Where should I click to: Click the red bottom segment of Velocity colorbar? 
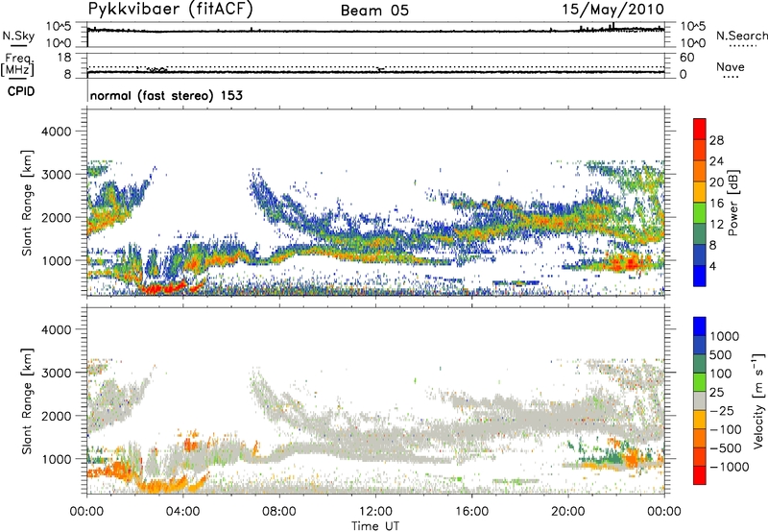(x=700, y=475)
